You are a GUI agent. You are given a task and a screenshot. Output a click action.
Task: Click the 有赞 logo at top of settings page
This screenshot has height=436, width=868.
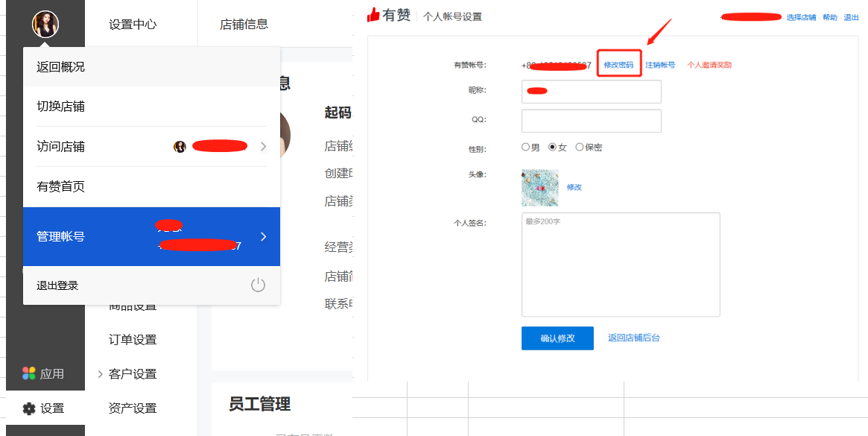tap(390, 15)
